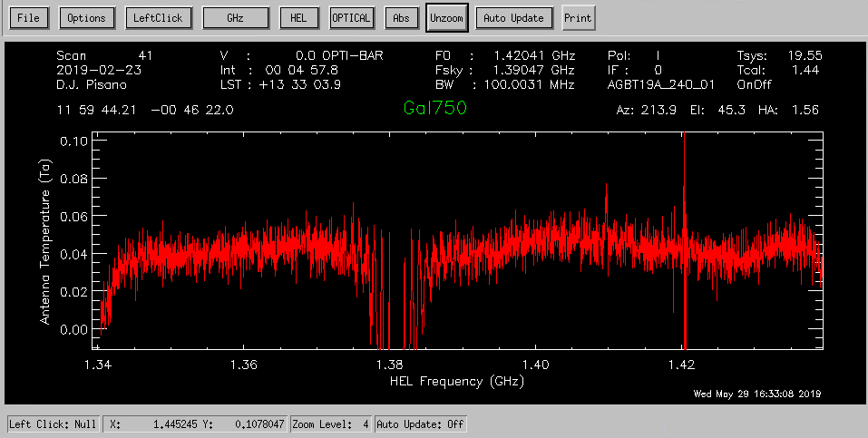
Task: Click the Auto Update: Off status field
Action: pos(420,424)
